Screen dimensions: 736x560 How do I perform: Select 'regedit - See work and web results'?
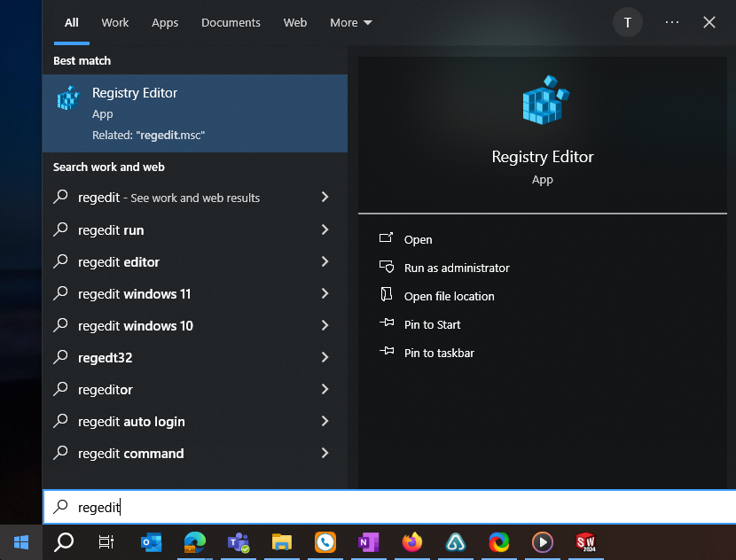[169, 198]
